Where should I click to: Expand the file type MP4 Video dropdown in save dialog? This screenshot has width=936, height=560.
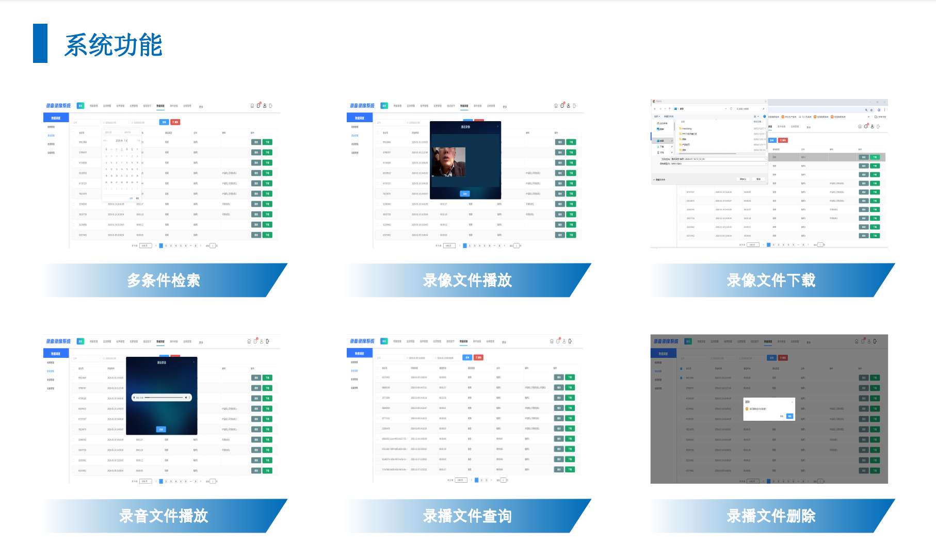coord(765,163)
